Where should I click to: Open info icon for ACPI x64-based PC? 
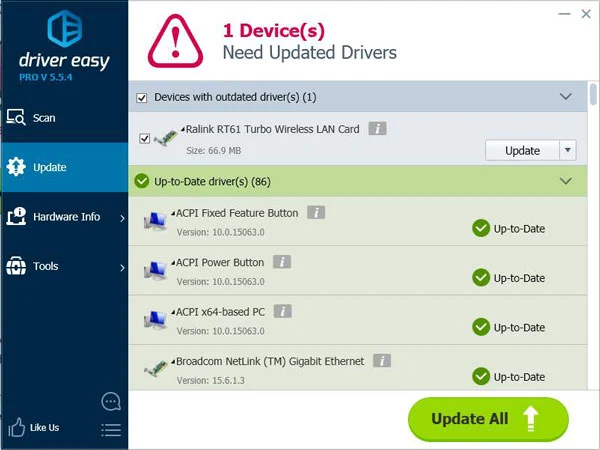point(283,311)
